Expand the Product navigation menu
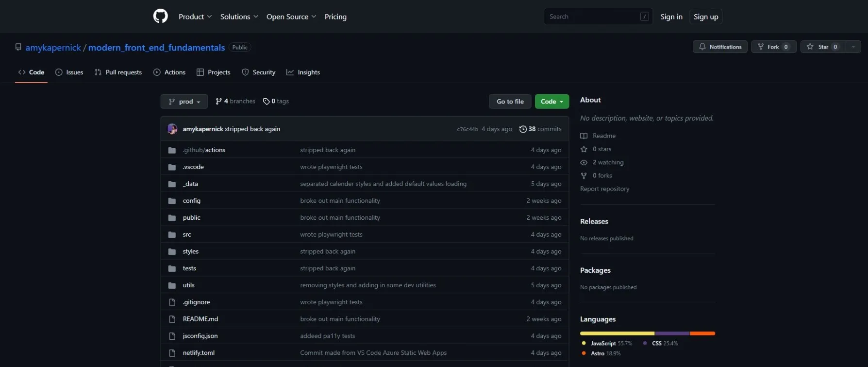 [195, 17]
